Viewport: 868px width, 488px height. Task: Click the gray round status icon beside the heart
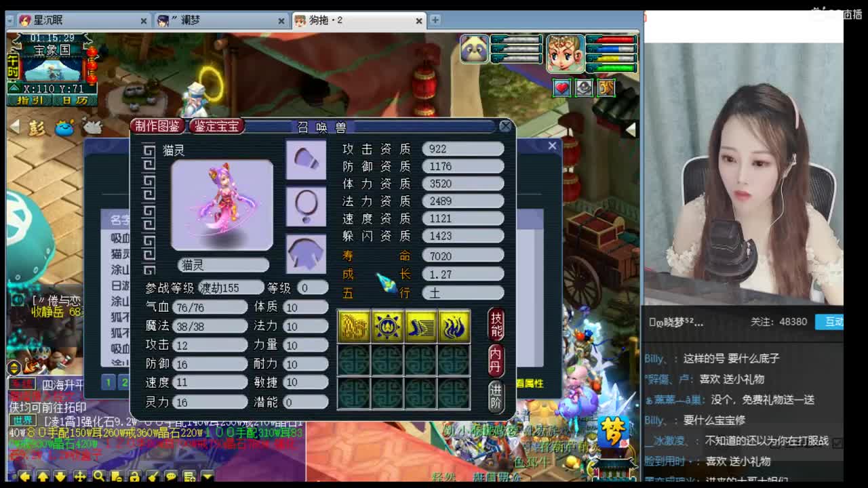(583, 88)
